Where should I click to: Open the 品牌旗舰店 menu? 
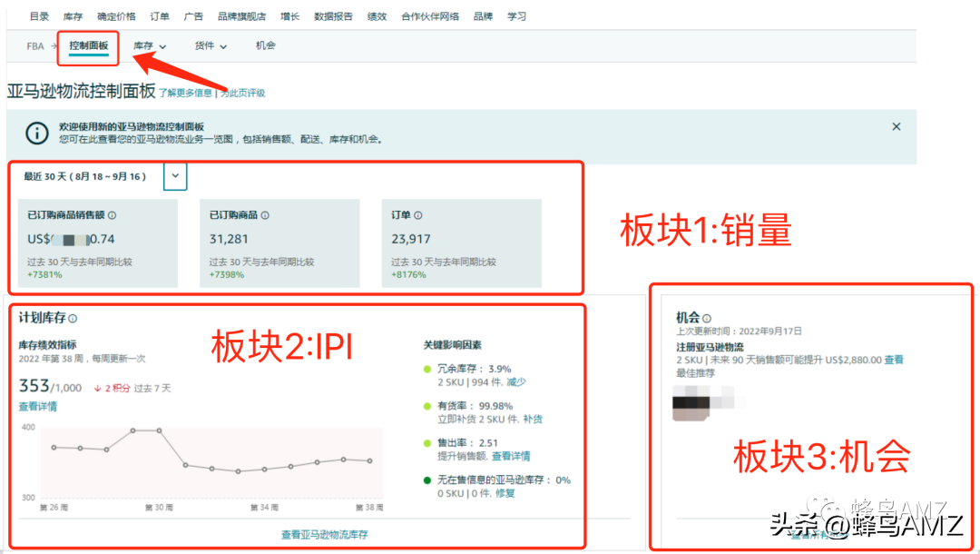pyautogui.click(x=242, y=16)
